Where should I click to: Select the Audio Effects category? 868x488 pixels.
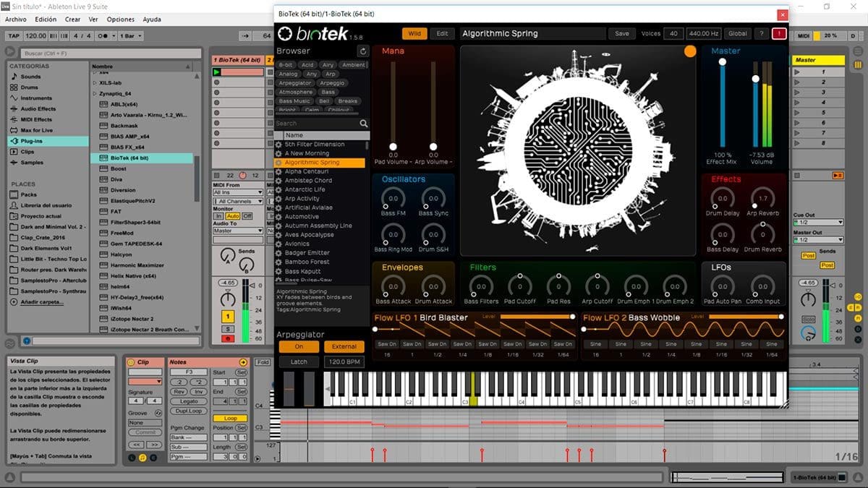click(38, 109)
